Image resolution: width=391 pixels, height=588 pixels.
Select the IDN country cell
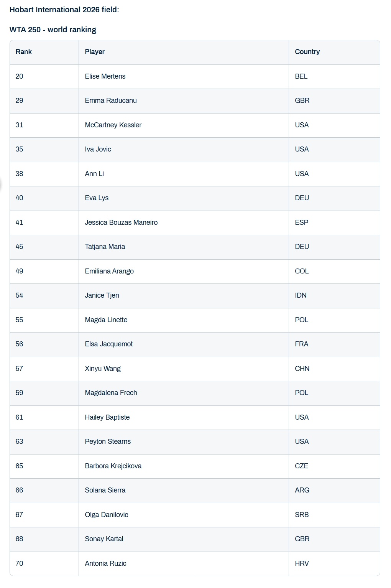tap(301, 295)
